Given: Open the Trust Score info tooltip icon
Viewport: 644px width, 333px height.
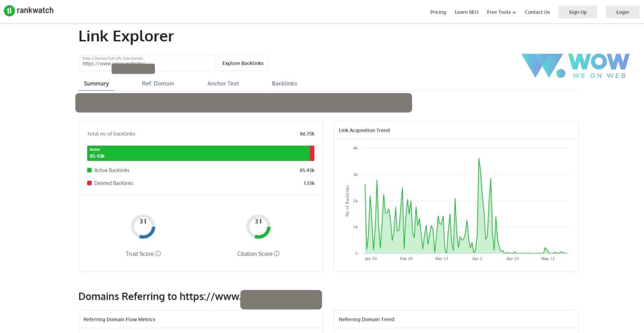Looking at the screenshot, I should [x=158, y=253].
